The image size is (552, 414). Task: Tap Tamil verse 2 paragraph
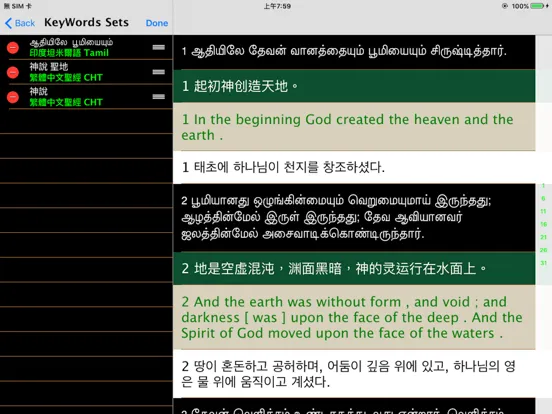coord(354,217)
